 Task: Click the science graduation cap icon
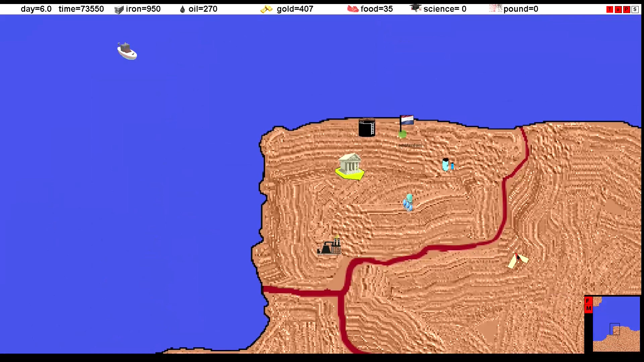coord(415,8)
